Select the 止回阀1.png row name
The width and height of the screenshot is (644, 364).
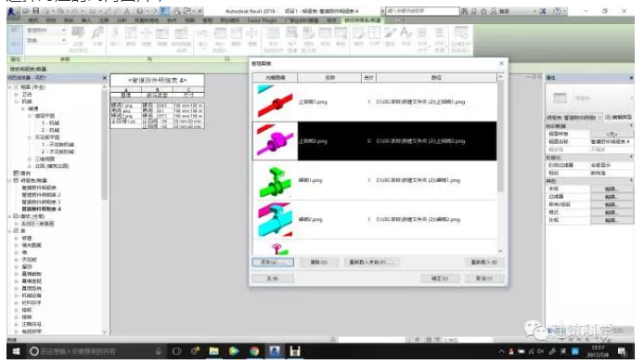click(x=313, y=102)
